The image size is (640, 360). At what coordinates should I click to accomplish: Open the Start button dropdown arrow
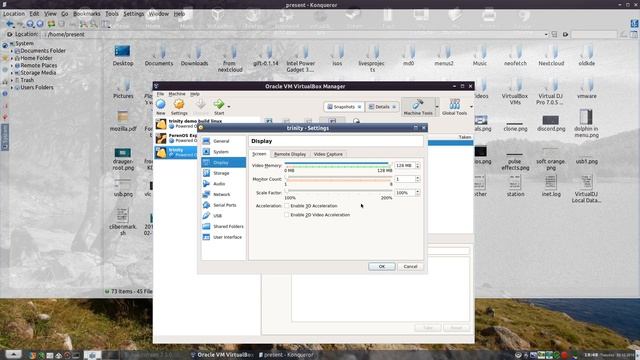click(x=229, y=107)
